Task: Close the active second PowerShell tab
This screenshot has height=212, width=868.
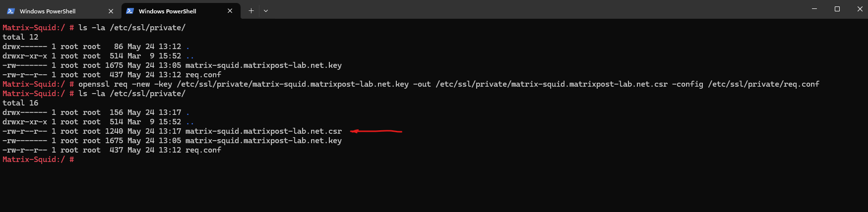Action: tap(230, 11)
